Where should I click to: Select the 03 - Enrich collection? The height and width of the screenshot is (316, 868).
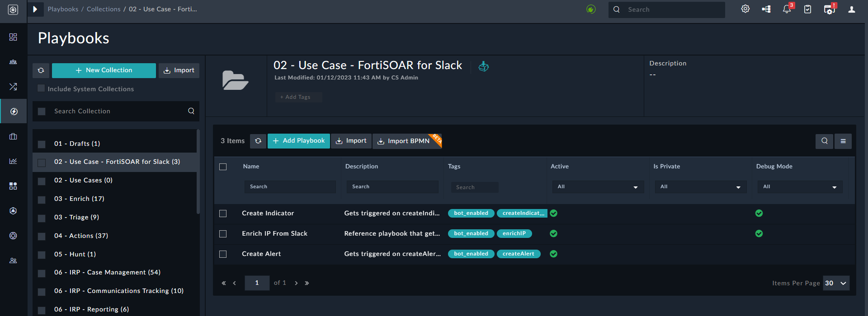pos(79,199)
